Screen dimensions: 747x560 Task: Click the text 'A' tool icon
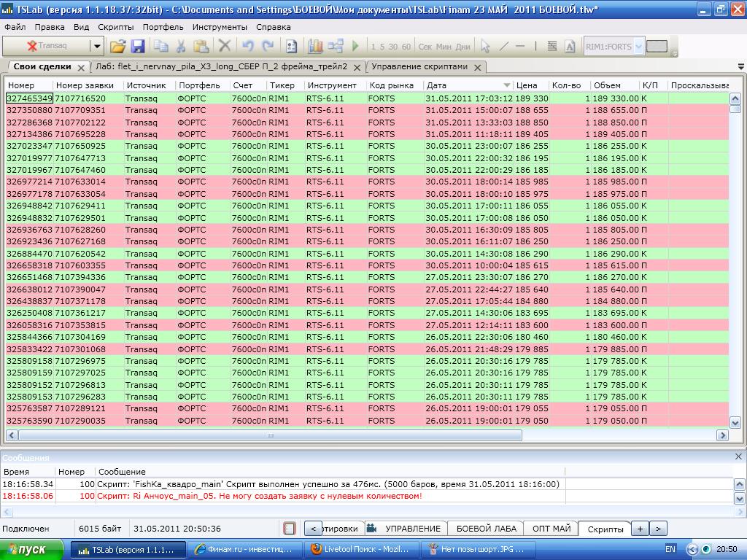point(570,46)
